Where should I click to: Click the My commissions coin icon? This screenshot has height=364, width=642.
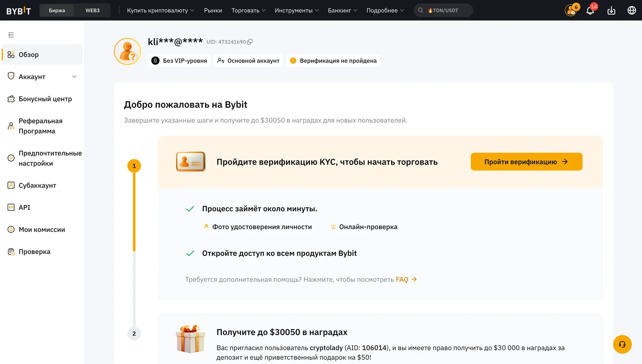tap(11, 229)
